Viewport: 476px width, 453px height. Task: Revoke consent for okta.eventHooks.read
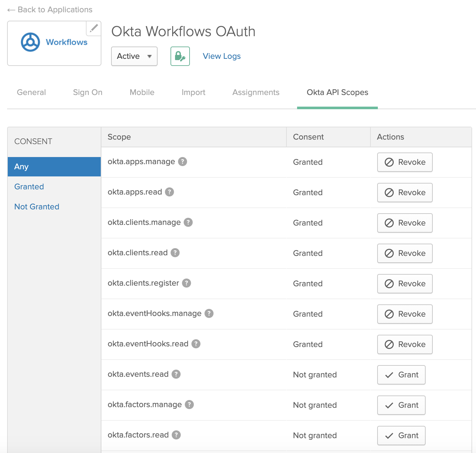[405, 344]
